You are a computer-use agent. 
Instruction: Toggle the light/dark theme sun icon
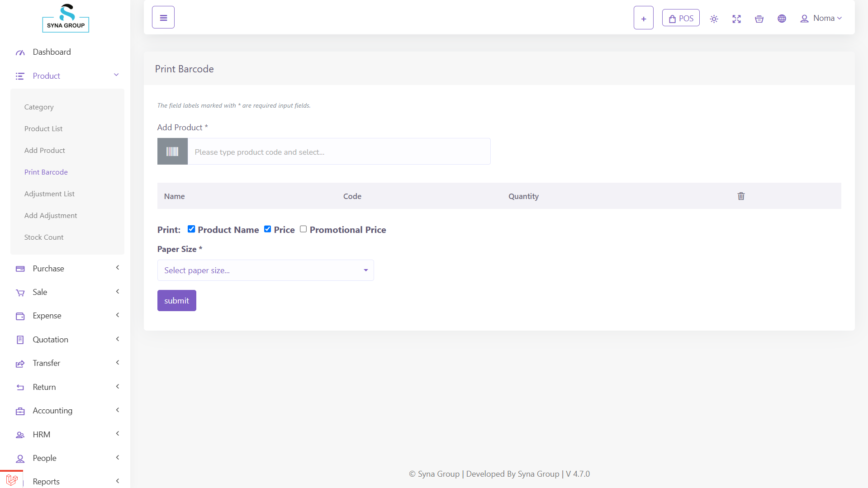pyautogui.click(x=714, y=19)
